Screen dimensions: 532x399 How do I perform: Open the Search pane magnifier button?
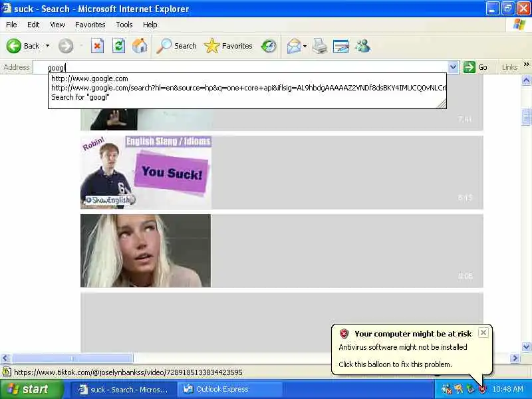176,46
